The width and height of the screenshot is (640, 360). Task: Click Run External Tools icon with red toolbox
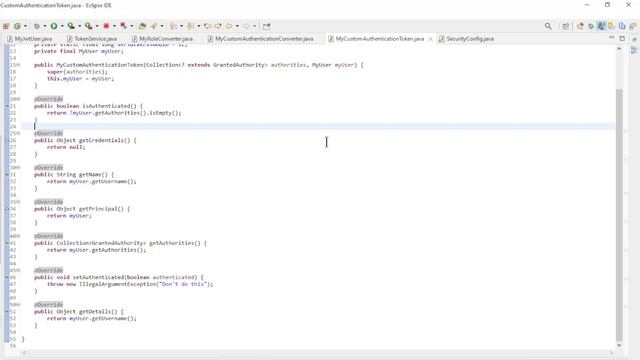[89, 26]
